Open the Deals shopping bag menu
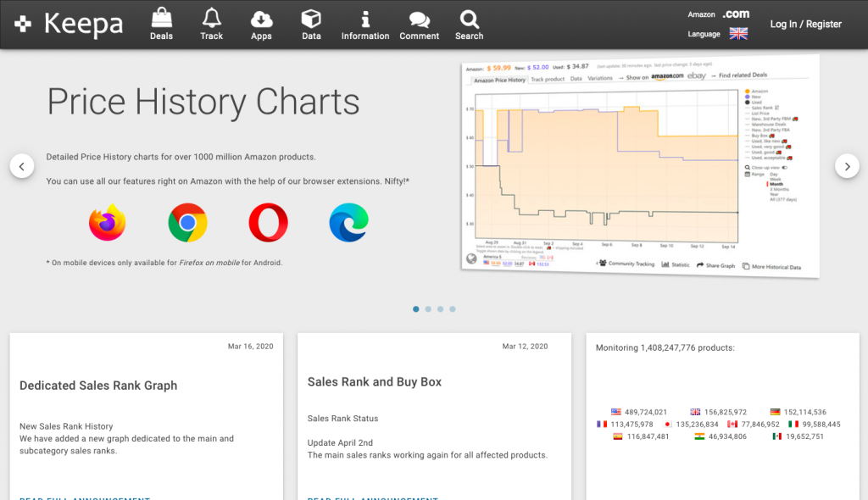The width and height of the screenshot is (868, 500). tap(161, 25)
